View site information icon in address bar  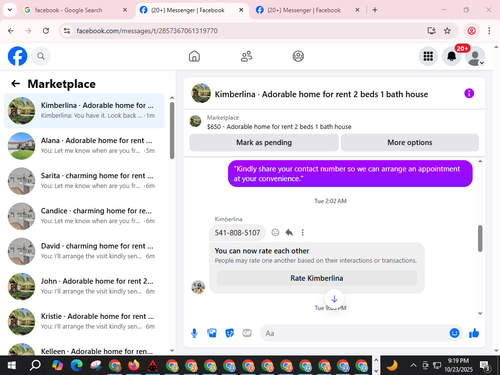click(x=67, y=31)
